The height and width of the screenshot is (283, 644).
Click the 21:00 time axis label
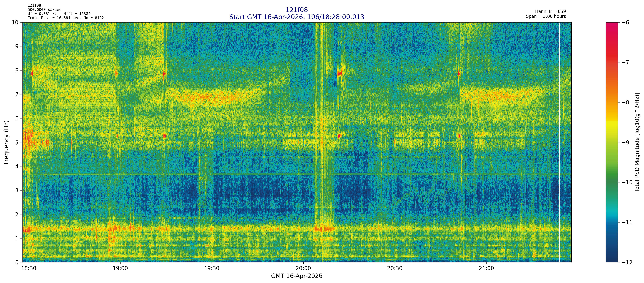[486, 268]
